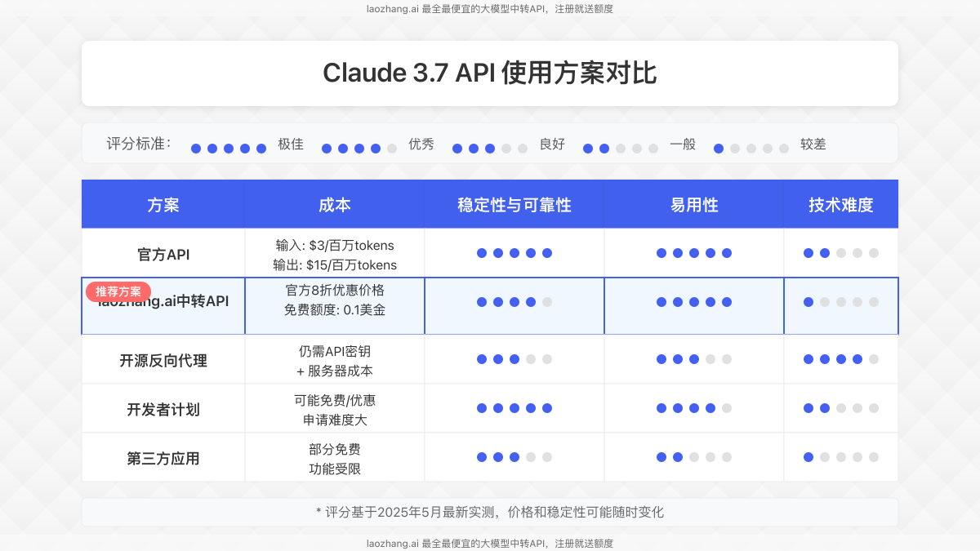Click the title "Claude 3.7 API 使用方案对比"

tap(490, 73)
